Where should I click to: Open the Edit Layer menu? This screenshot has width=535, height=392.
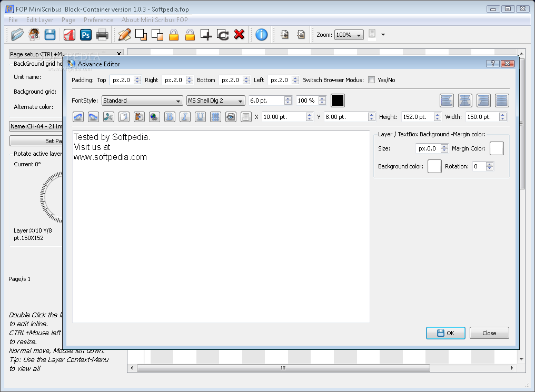coord(39,20)
